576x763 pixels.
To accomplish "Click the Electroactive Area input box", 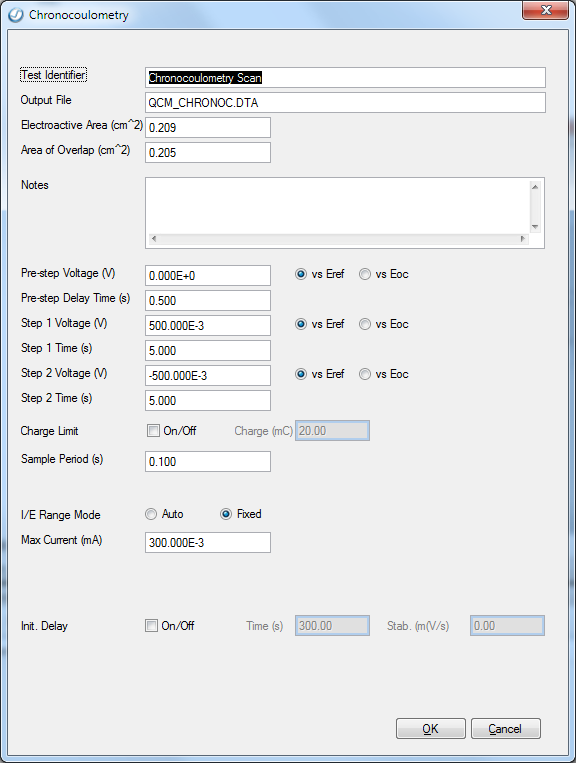I will click(x=208, y=127).
